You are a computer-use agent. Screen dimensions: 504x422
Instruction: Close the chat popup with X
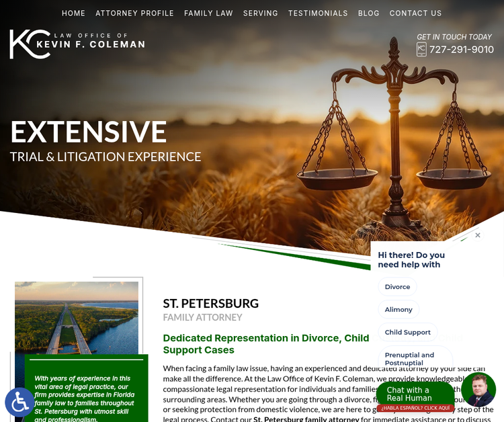tap(478, 235)
